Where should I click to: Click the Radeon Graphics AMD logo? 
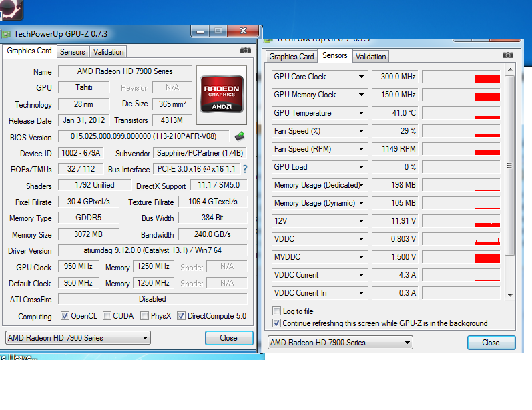pyautogui.click(x=222, y=94)
